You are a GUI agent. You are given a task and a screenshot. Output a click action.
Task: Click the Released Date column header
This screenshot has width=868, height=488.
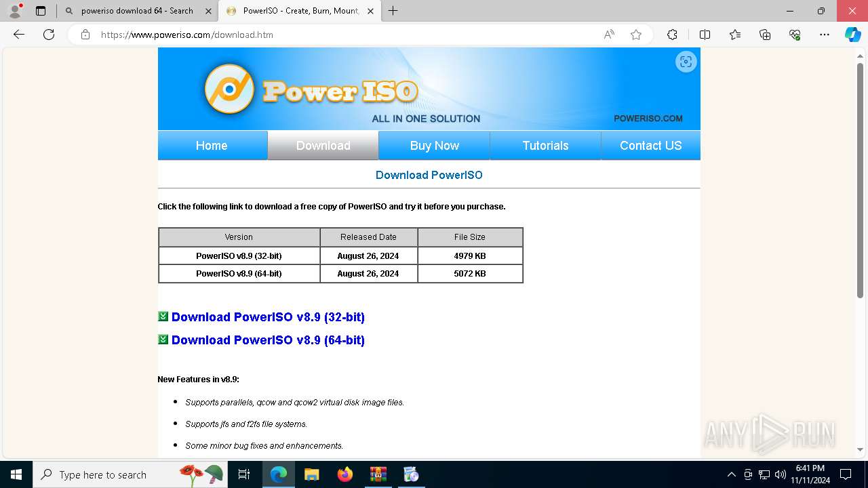tap(368, 237)
